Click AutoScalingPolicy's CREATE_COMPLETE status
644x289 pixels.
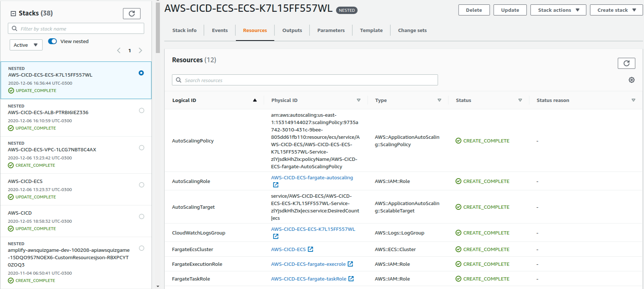[483, 141]
